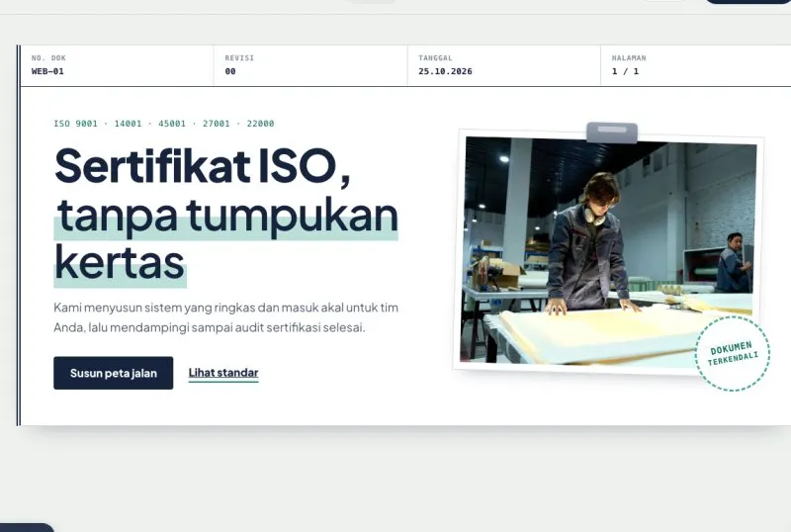Open the 'Lihat standar' link
Screen dimensions: 791x532
pyautogui.click(x=223, y=373)
